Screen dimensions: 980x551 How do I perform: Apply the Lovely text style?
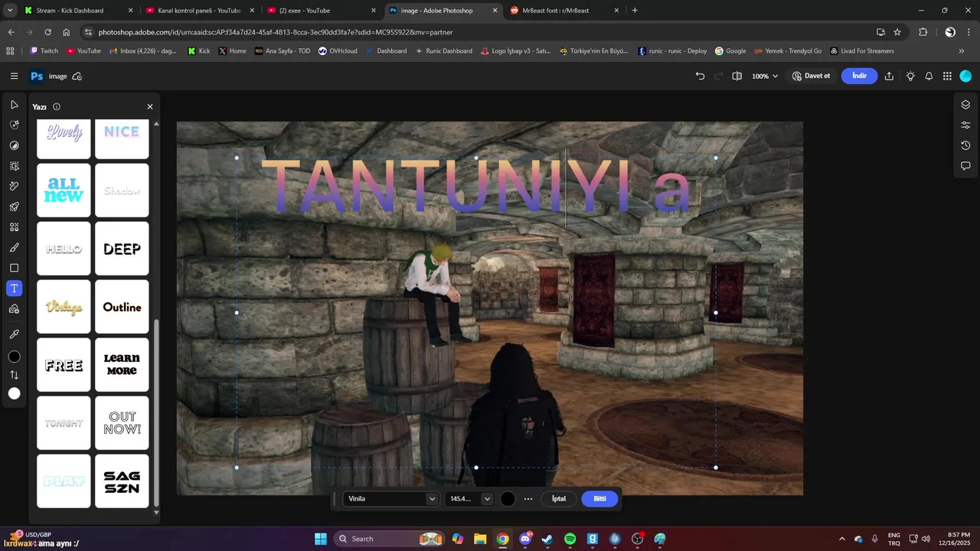pos(64,139)
